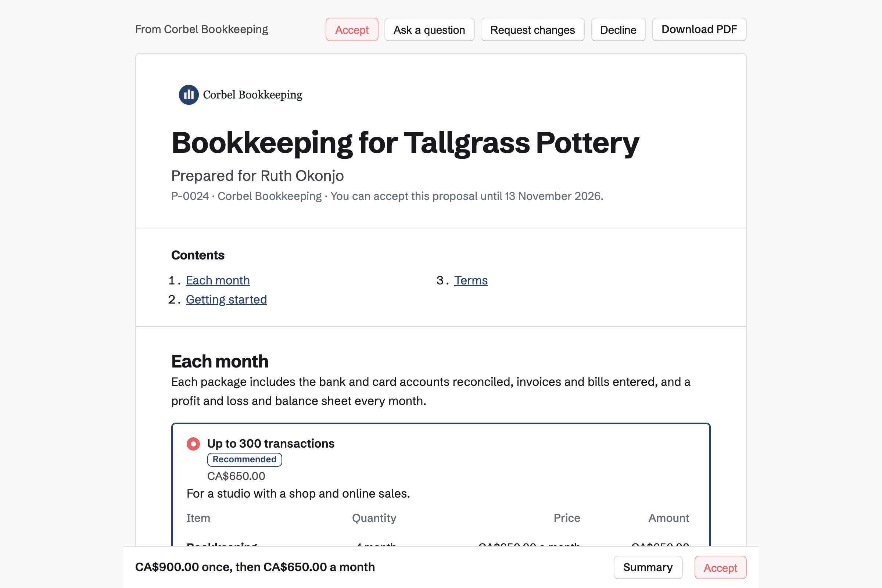Click 'For a studio with a shop and online sales.'

(x=298, y=494)
